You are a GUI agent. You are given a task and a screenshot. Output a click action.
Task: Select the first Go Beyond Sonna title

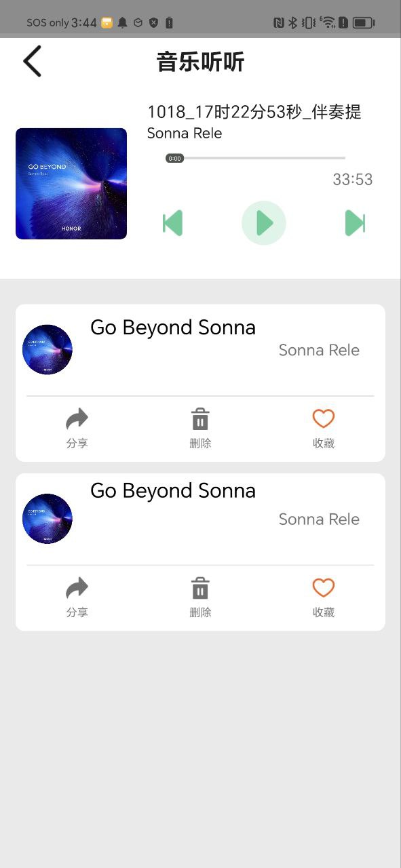[173, 328]
